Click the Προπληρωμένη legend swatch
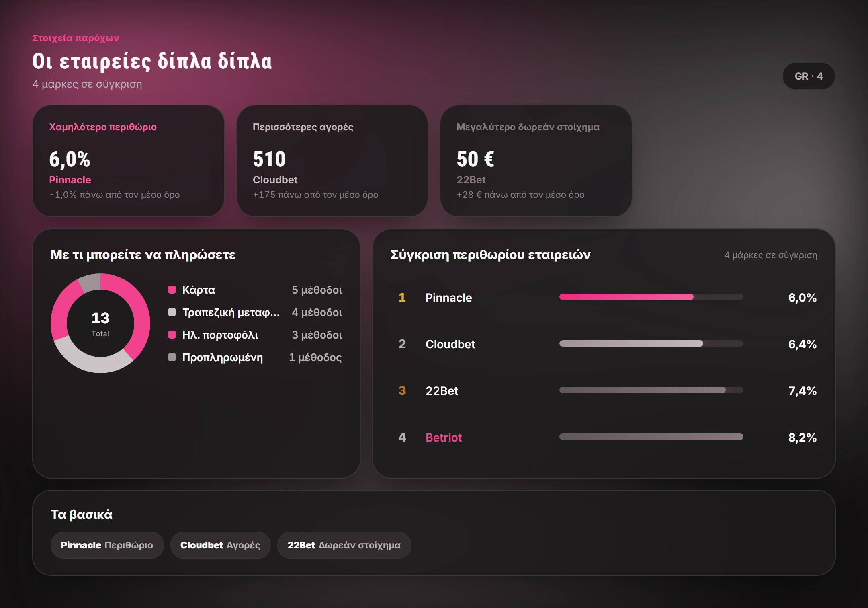Image resolution: width=868 pixels, height=608 pixels. 172,357
